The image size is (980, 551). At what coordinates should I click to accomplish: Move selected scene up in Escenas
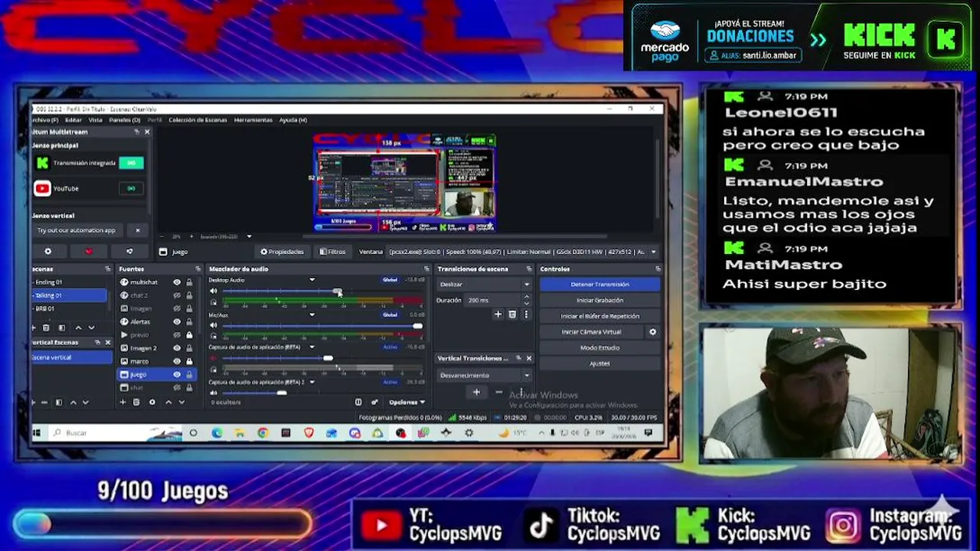[78, 328]
